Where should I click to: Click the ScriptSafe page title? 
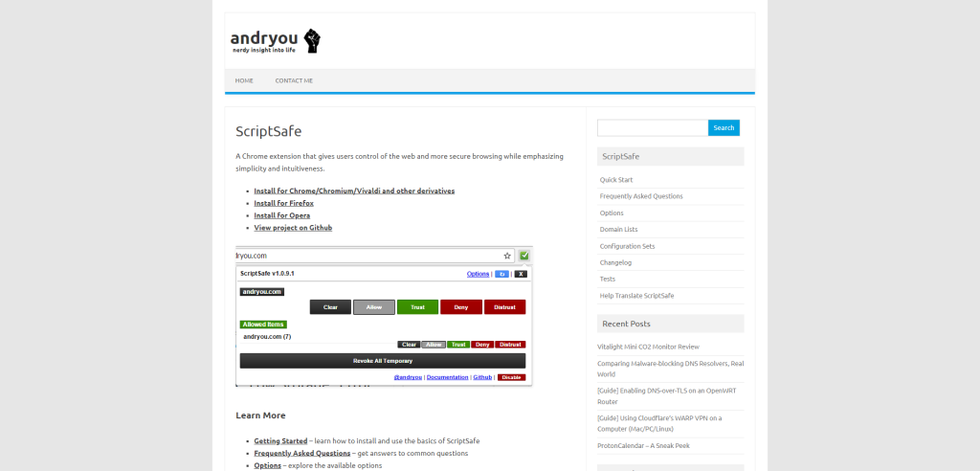(x=269, y=131)
